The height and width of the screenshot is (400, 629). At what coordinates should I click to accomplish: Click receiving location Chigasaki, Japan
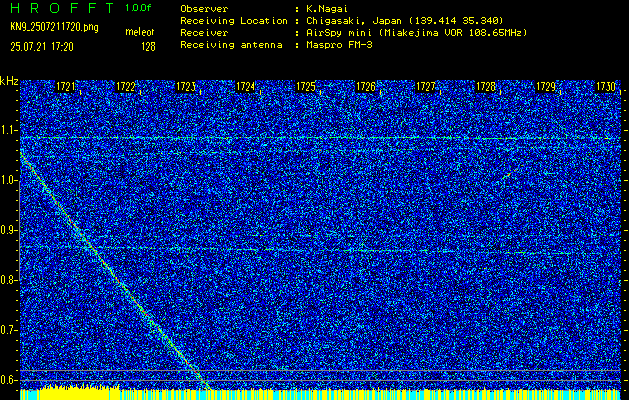404,21
